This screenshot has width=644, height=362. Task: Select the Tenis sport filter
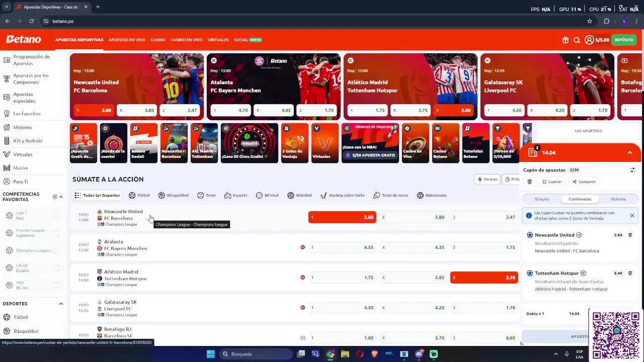tap(206, 195)
